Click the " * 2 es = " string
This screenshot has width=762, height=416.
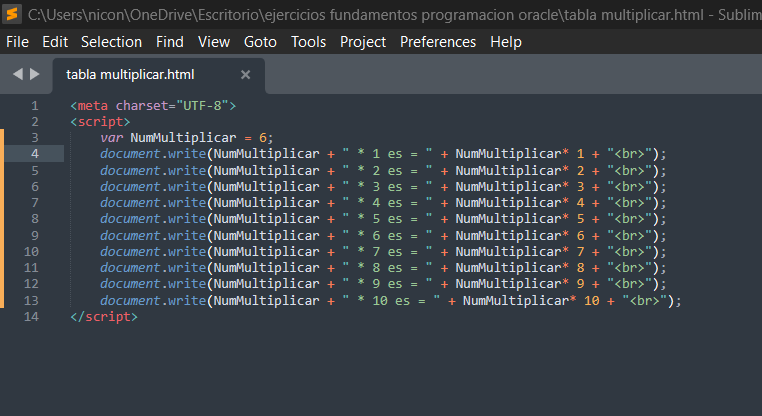tap(387, 171)
